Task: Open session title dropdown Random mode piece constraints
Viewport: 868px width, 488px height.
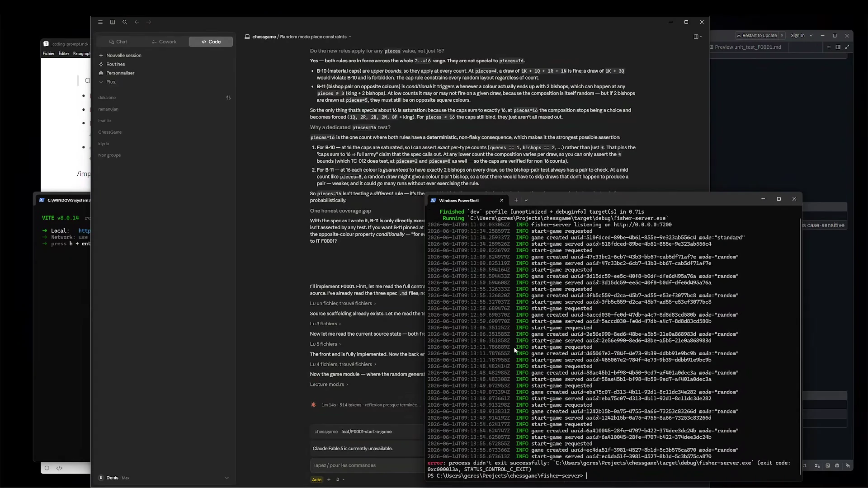Action: click(x=315, y=37)
